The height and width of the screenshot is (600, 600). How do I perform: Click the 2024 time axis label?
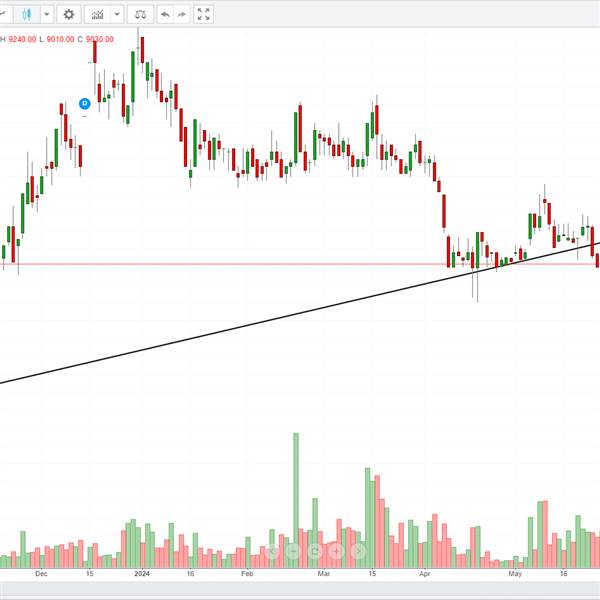[x=142, y=574]
